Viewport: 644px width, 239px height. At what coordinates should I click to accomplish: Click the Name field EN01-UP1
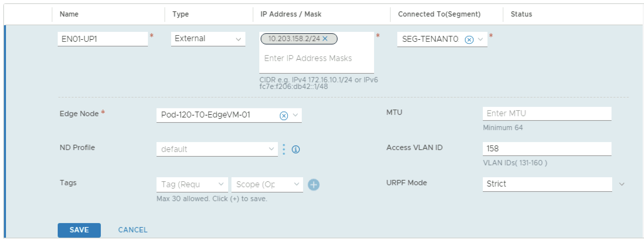(x=102, y=39)
